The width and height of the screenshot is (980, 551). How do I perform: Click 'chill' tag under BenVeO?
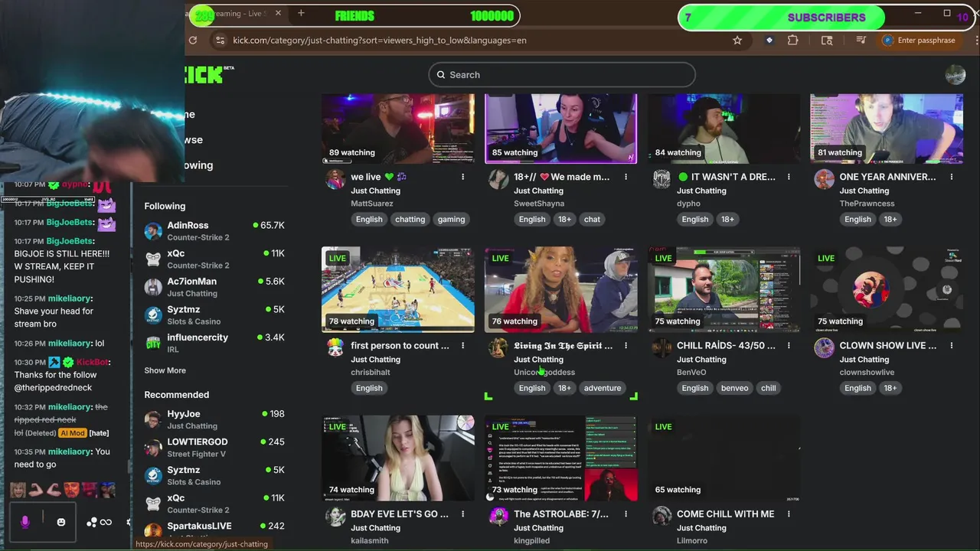click(x=768, y=388)
